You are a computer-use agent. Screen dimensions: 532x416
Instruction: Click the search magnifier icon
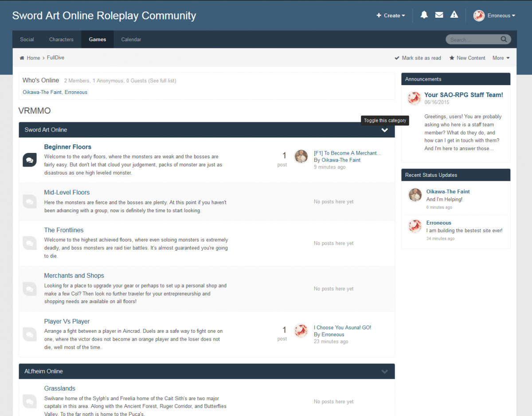[x=504, y=39]
